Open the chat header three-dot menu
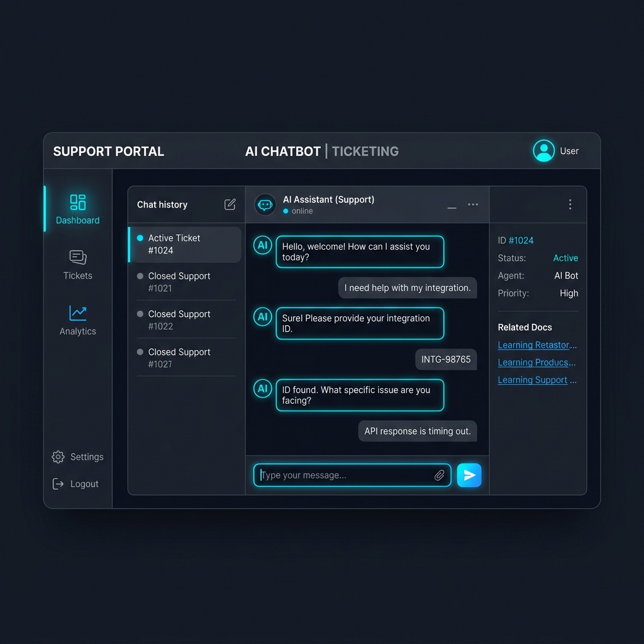 pyautogui.click(x=473, y=204)
